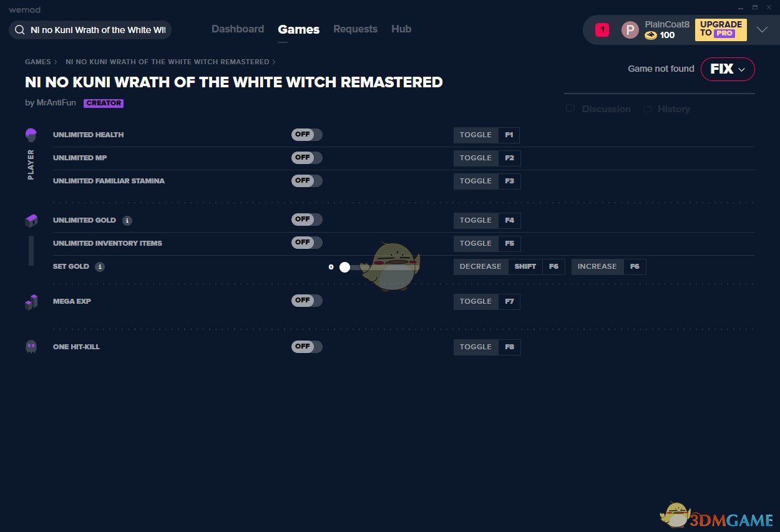The image size is (780, 532).
Task: Click the 'Game not found' status text
Action: [661, 69]
